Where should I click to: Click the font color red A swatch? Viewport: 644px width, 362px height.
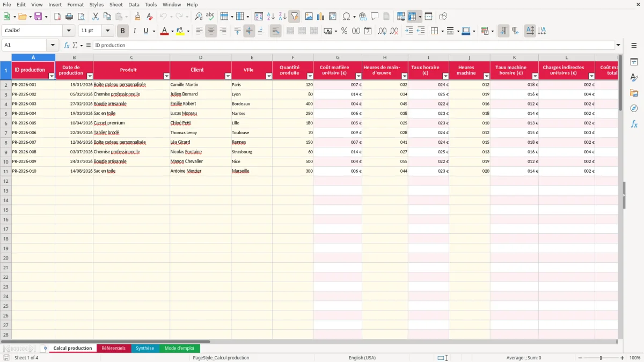164,31
